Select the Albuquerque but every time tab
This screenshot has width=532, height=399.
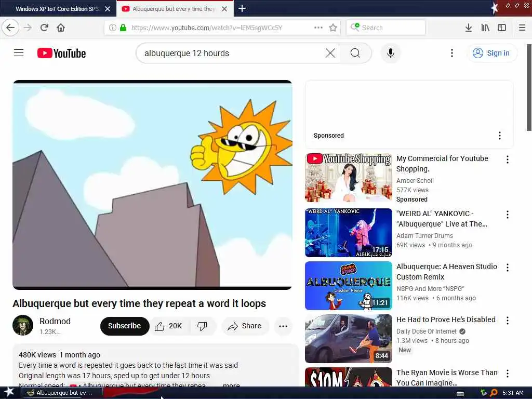pyautogui.click(x=174, y=9)
